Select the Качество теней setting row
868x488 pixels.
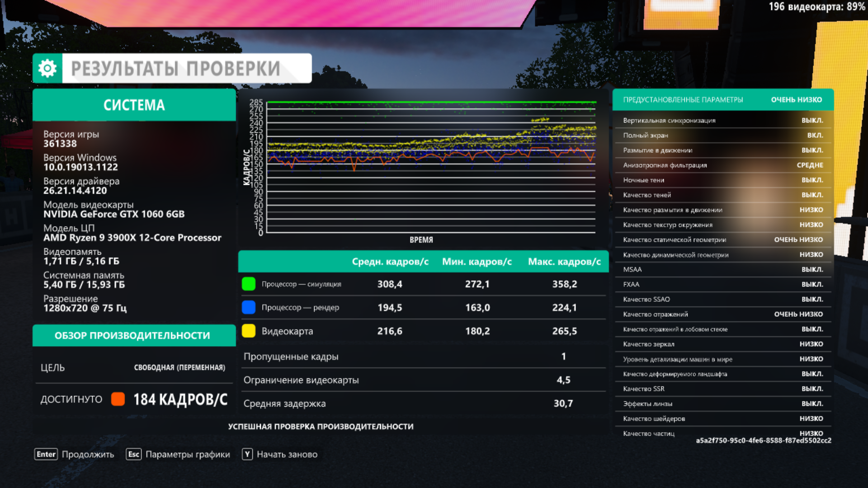point(722,195)
